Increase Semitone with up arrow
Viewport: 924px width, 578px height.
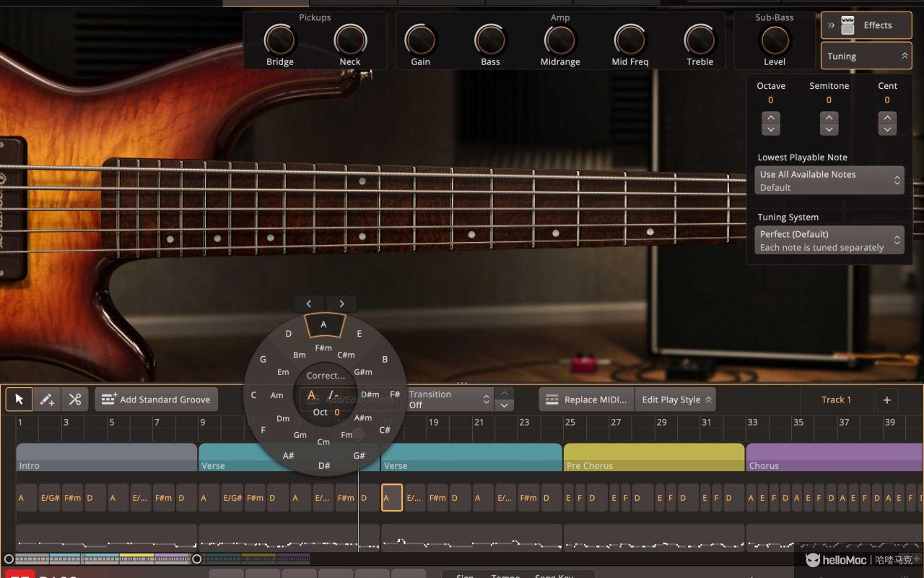[829, 118]
